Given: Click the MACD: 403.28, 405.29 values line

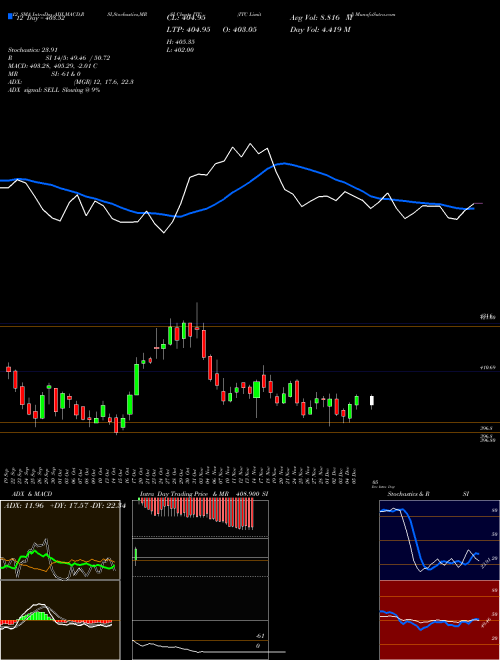Looking at the screenshot, I should pyautogui.click(x=53, y=66).
